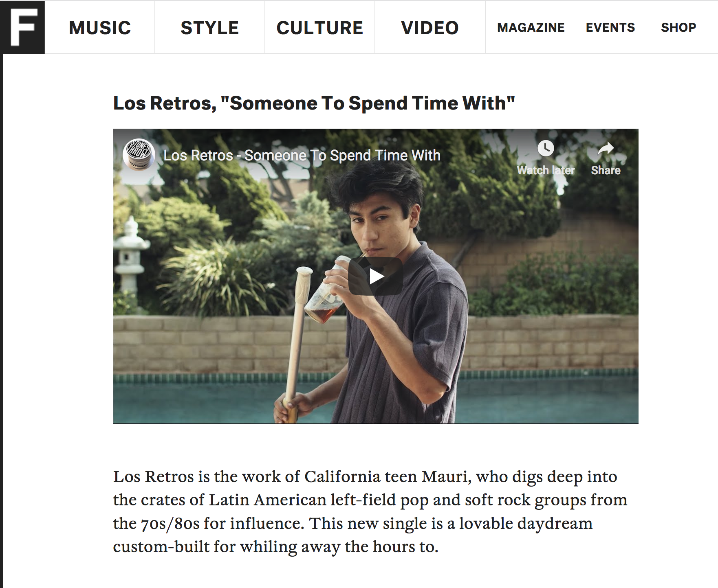Visit the Shop link
Viewport: 718px width, 588px height.
coord(678,28)
